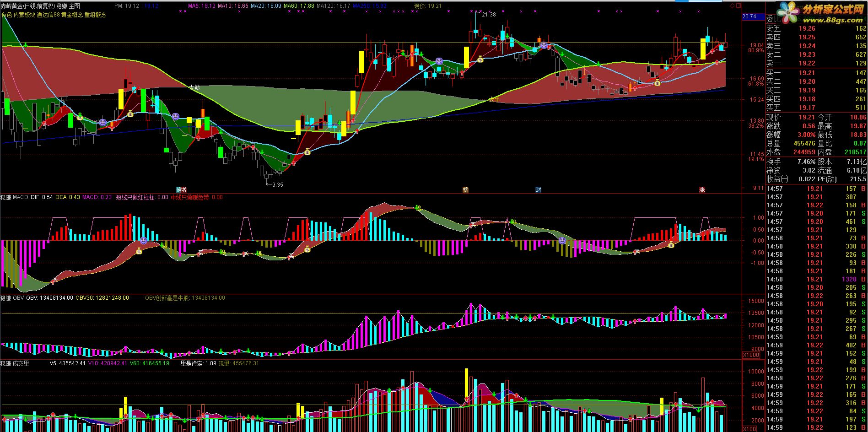Click the X100 scale label of the volume panel
868x432 pixels.
(x=749, y=429)
